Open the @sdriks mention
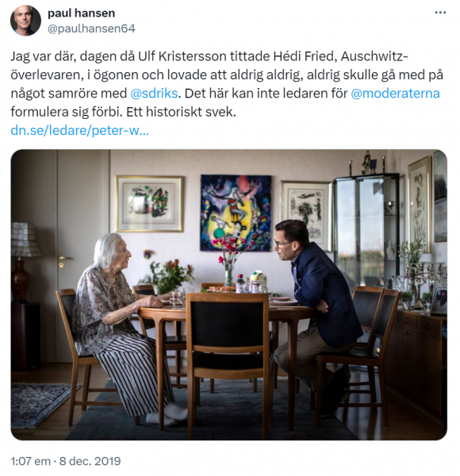 point(154,93)
